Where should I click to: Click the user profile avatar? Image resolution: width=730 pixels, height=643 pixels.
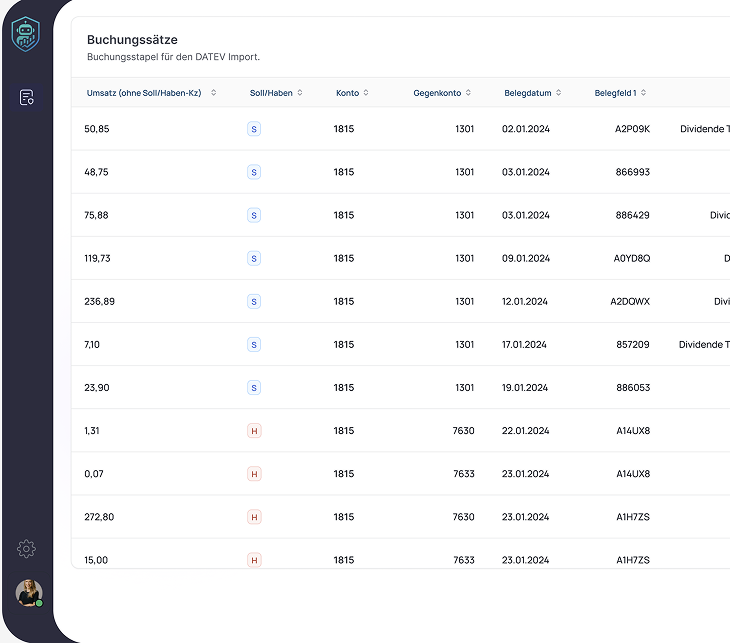[x=29, y=593]
